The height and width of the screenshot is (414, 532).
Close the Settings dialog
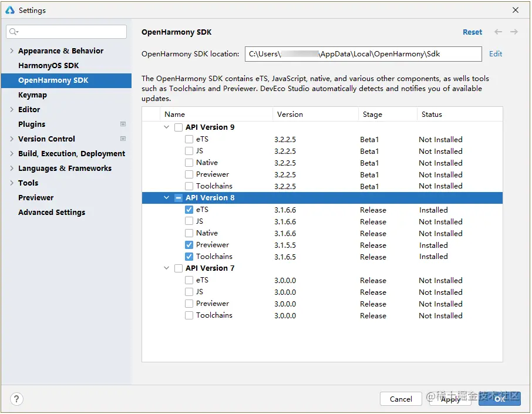click(x=516, y=10)
